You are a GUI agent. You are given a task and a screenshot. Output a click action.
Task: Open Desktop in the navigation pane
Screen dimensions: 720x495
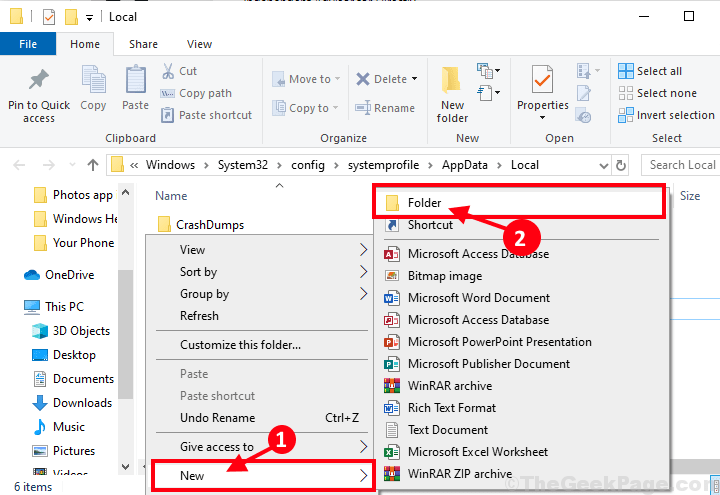[64, 355]
